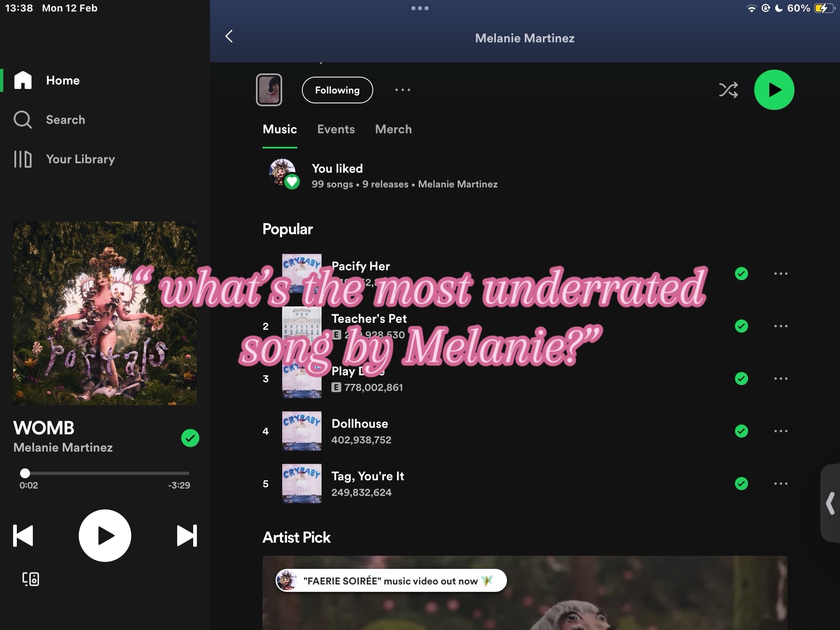Unlike Teacher's Pet with its green check
This screenshot has width=840, height=630.
741,326
